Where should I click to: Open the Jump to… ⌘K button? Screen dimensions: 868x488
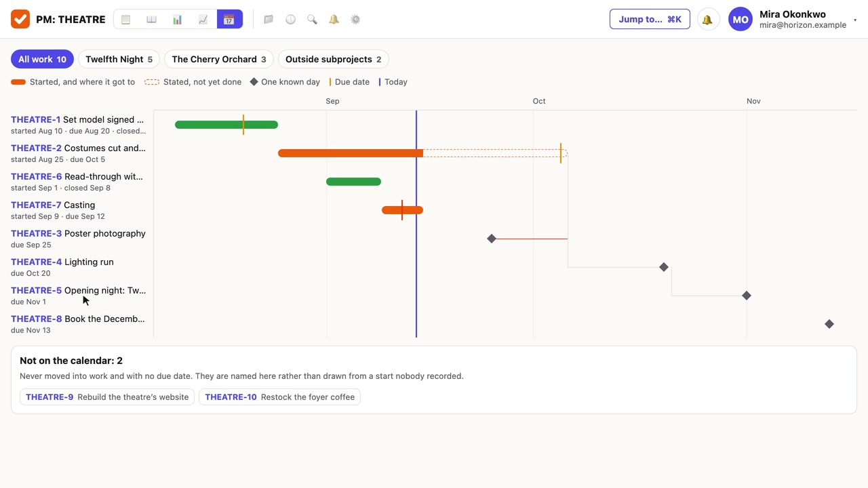650,19
